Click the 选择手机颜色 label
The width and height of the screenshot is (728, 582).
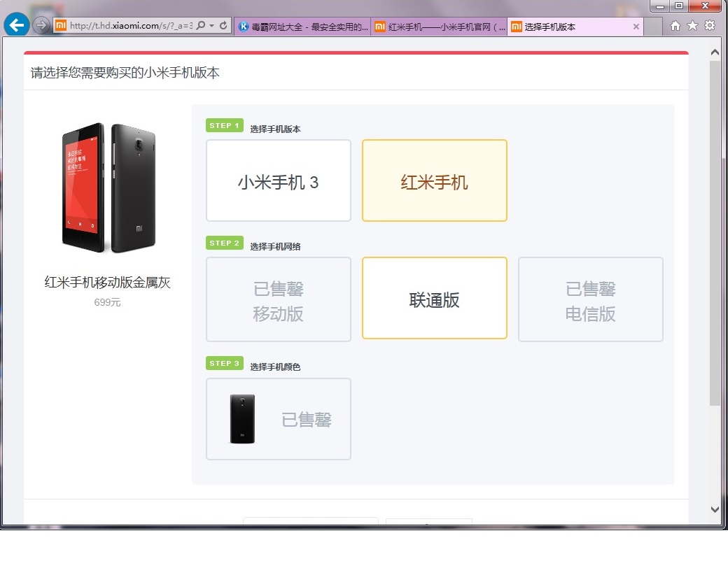[275, 367]
